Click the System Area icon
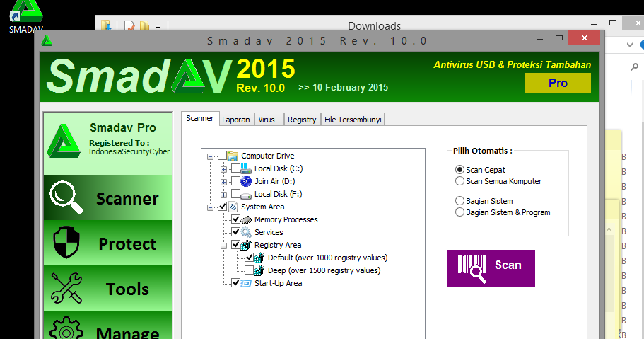This screenshot has height=339, width=644. coord(233,207)
